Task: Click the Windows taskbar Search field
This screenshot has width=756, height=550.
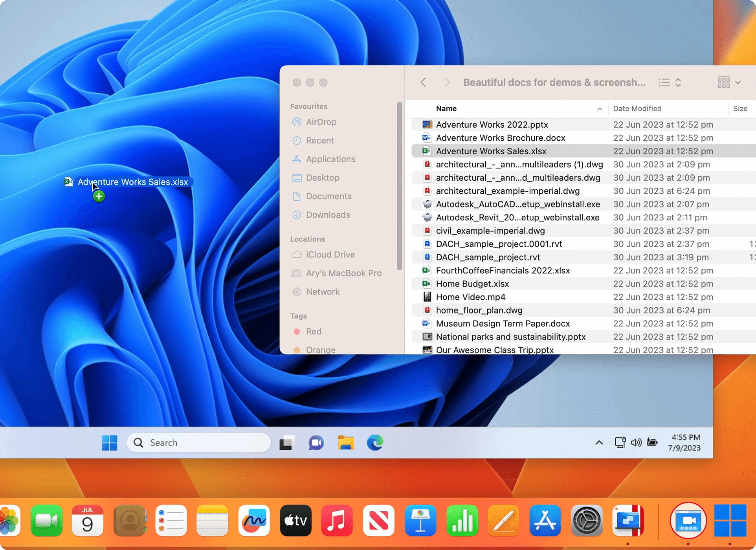Action: click(x=198, y=443)
